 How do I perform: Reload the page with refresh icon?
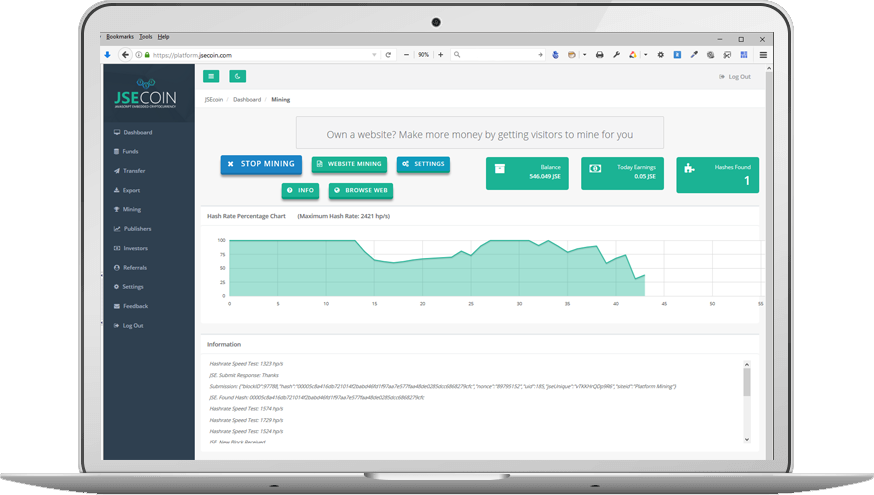[x=388, y=55]
